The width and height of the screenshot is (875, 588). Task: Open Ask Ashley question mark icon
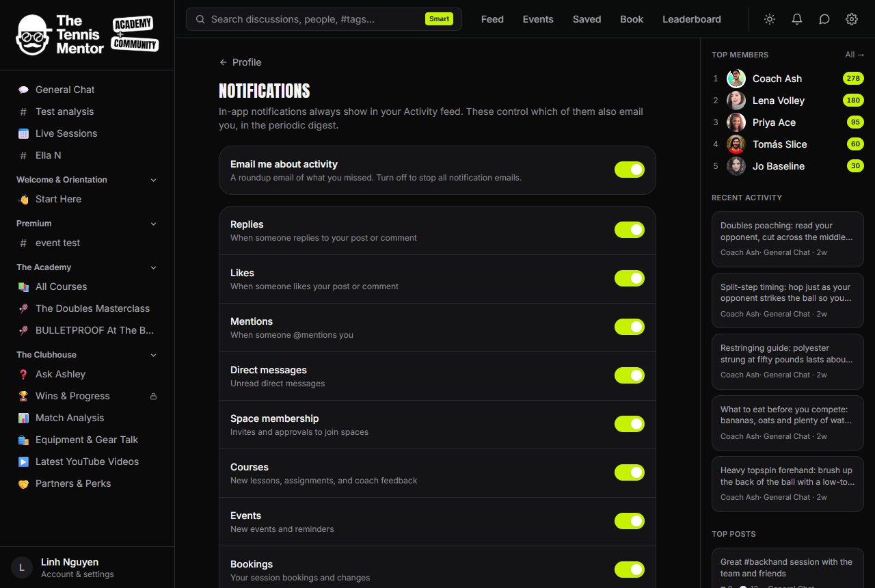23,374
